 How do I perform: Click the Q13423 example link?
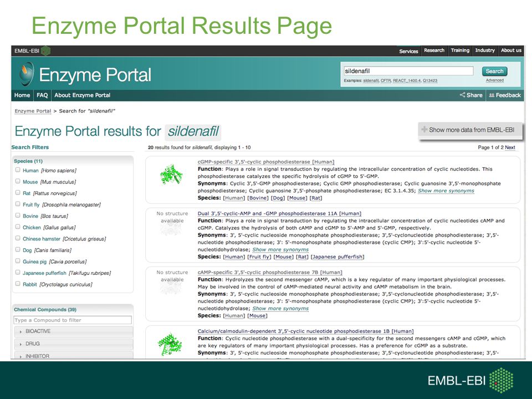430,81
